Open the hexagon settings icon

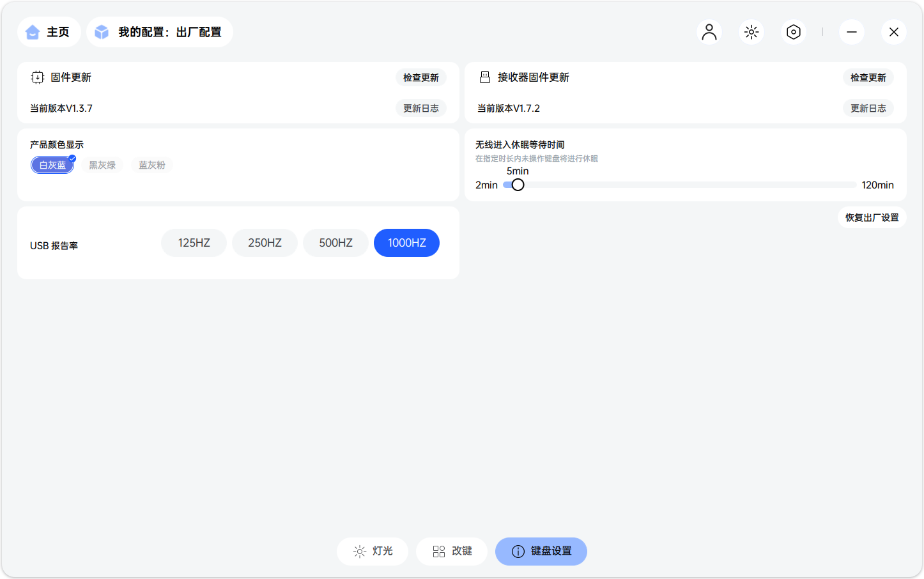coord(793,32)
